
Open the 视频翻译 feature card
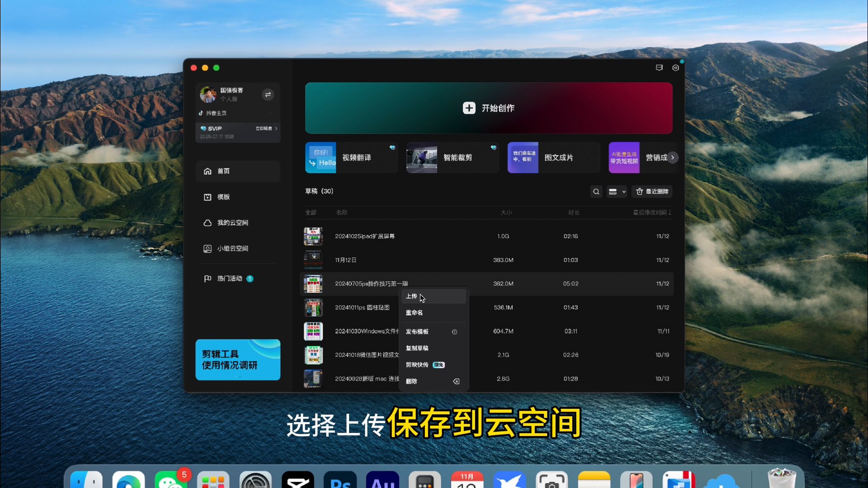point(351,158)
